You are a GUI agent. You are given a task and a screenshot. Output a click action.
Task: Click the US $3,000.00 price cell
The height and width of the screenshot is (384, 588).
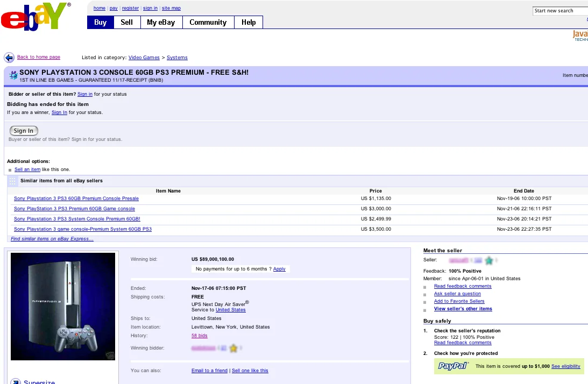[x=376, y=209]
